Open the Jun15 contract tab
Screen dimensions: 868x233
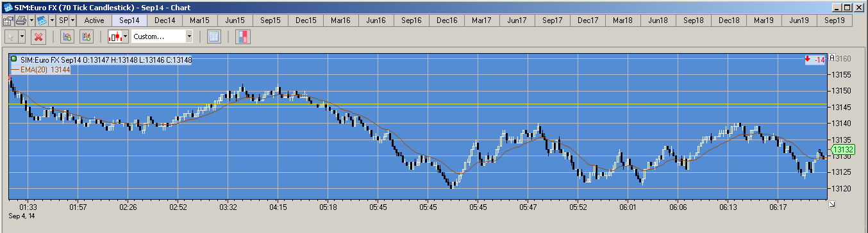click(x=235, y=20)
